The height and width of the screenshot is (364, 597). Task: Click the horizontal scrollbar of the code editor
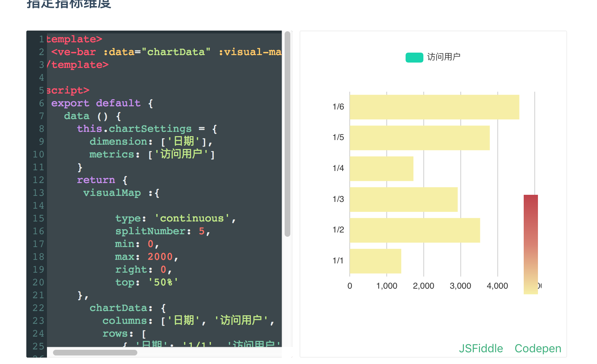94,352
